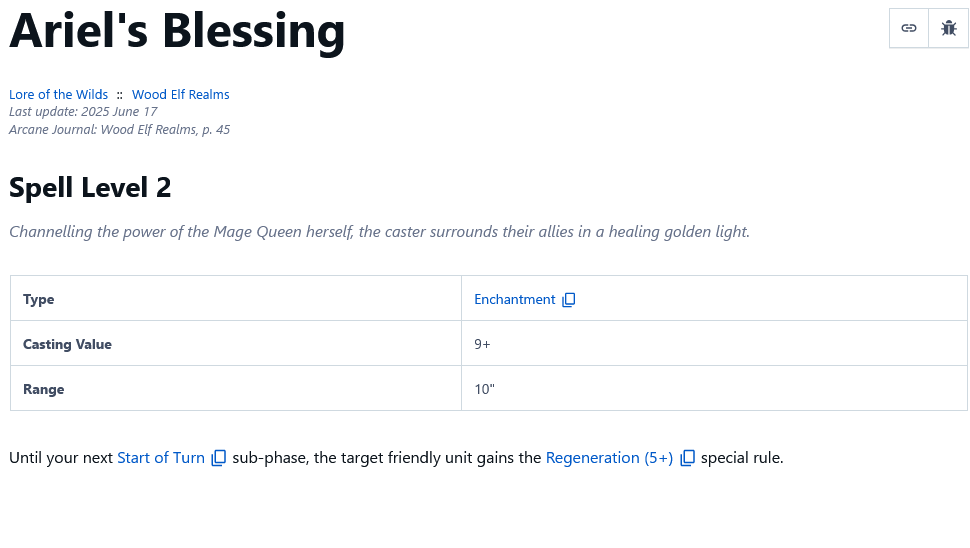Click the Ariel's Blessing page title
970x548 pixels.
[177, 31]
